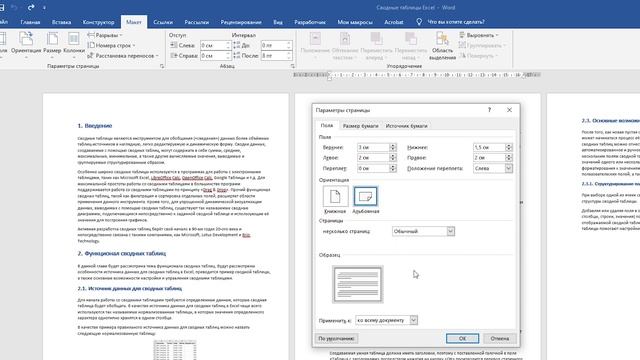Click the Что вы хотите сделать search box
This screenshot has width=640, height=360.
pos(456,22)
